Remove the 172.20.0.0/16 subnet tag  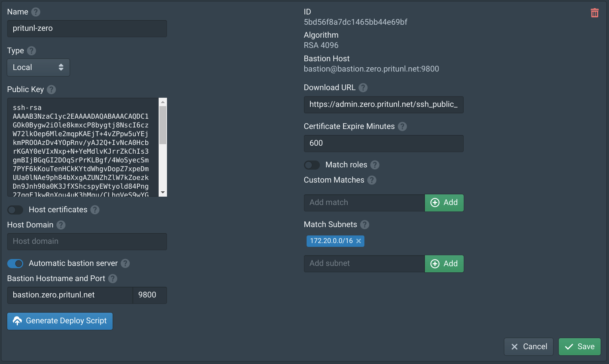coord(358,241)
